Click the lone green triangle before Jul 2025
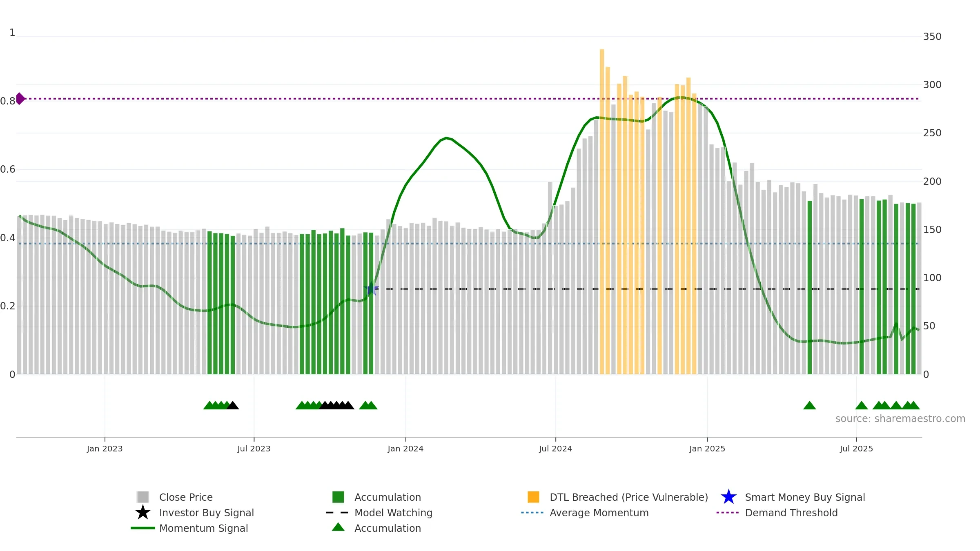This screenshot has width=980, height=551. coord(809,405)
